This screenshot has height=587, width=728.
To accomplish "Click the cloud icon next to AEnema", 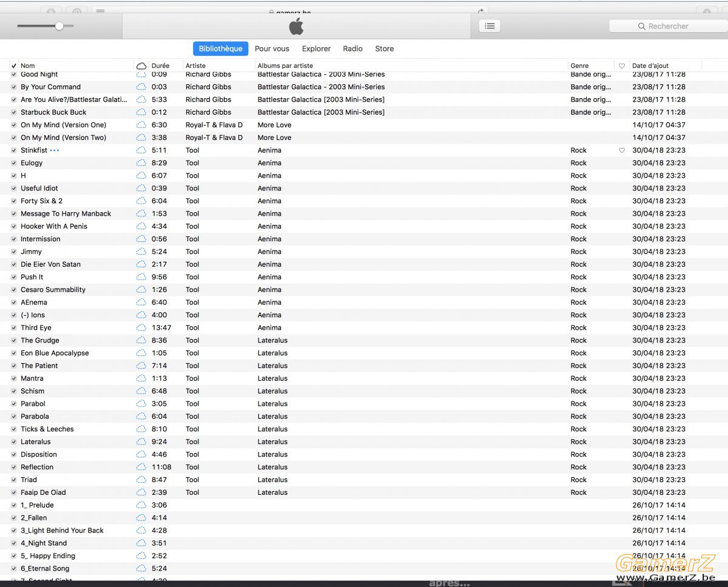I will (x=141, y=303).
